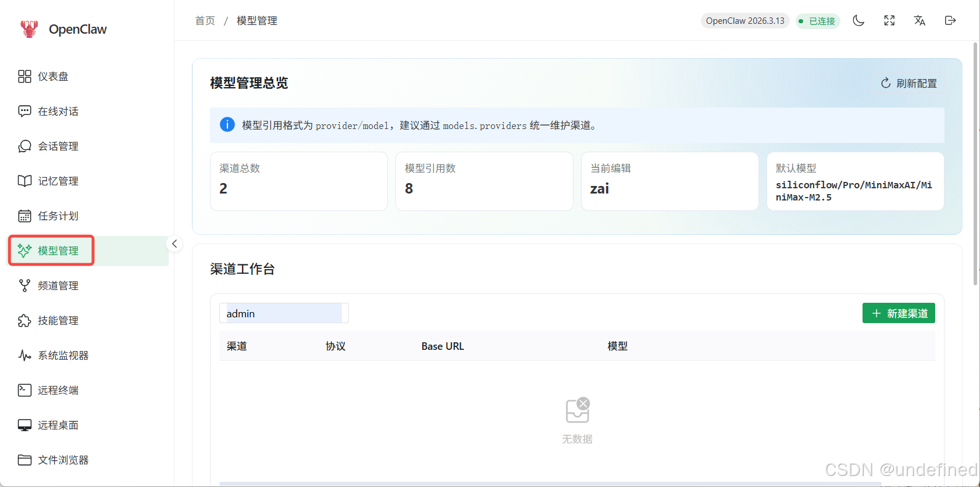Enter fullscreen with expand icon

click(x=889, y=20)
